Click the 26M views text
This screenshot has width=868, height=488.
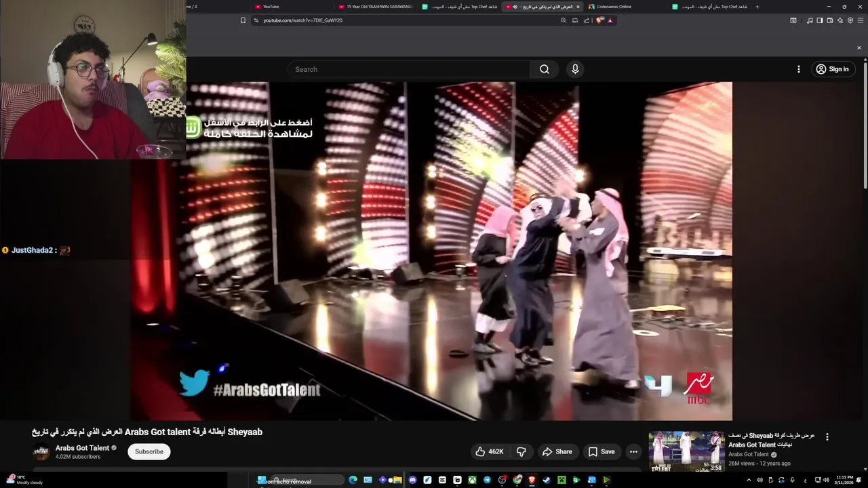point(741,464)
